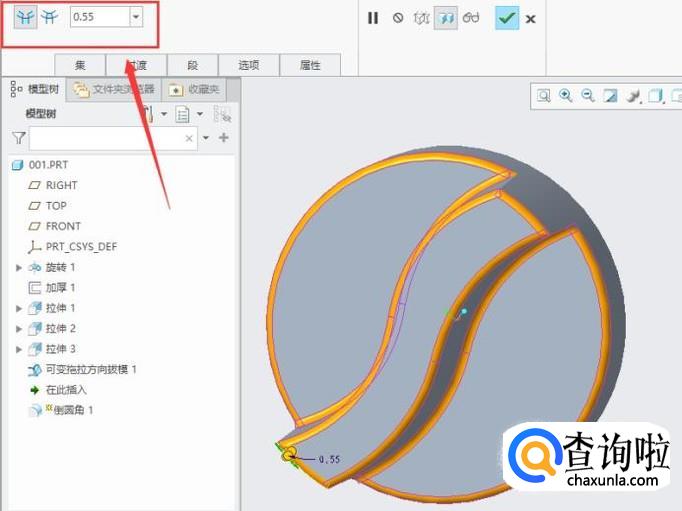Open the 属性 tab
The image size is (682, 511).
pyautogui.click(x=310, y=65)
